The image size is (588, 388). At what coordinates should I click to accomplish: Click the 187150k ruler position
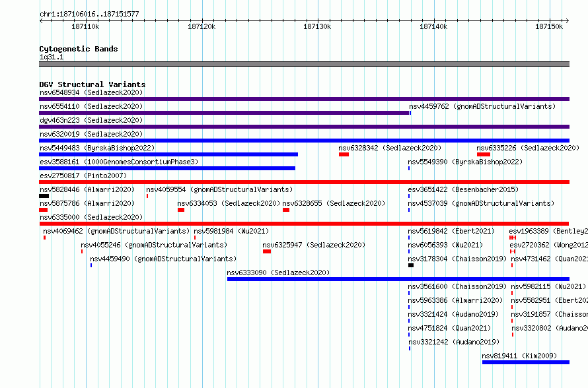[x=549, y=26]
